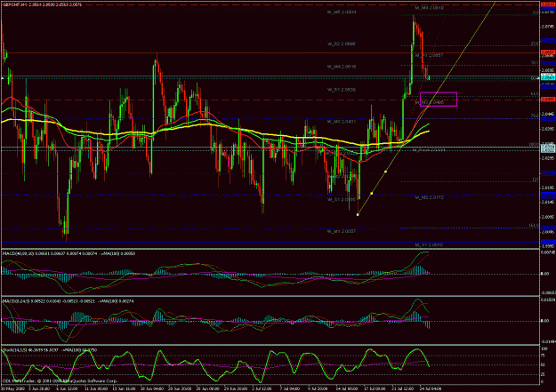Select the W_M1 2.0057 pivot label
The height and width of the screenshot is (392, 556).
click(x=342, y=231)
